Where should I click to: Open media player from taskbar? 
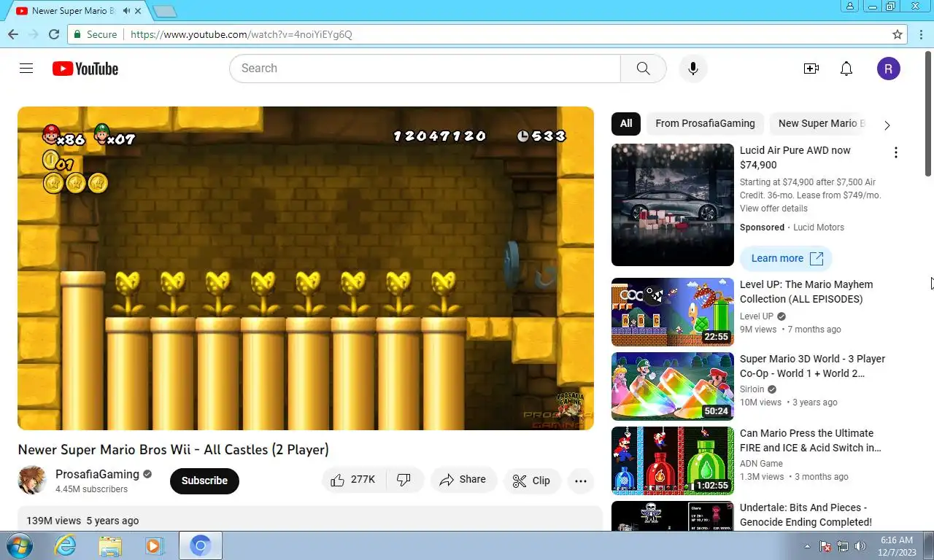[x=154, y=545]
